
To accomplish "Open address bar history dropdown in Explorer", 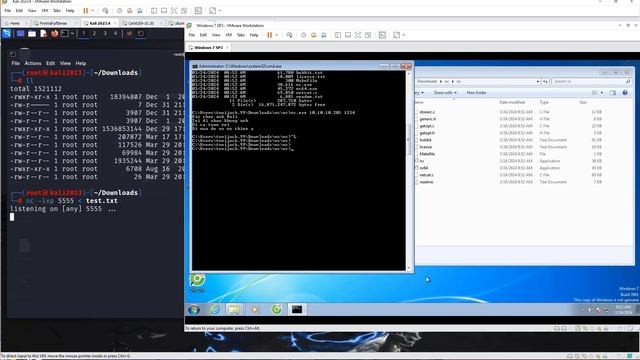I will pos(538,82).
